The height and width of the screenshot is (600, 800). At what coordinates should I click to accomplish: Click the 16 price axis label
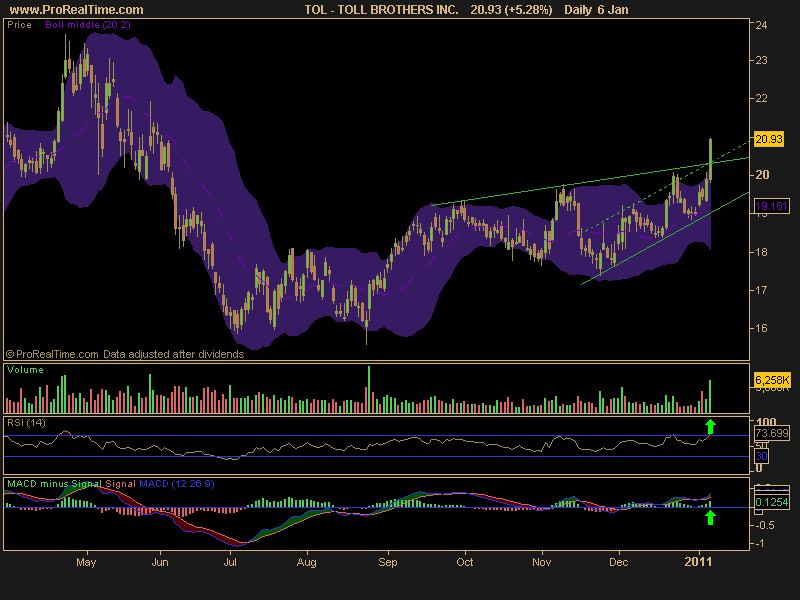coord(761,328)
